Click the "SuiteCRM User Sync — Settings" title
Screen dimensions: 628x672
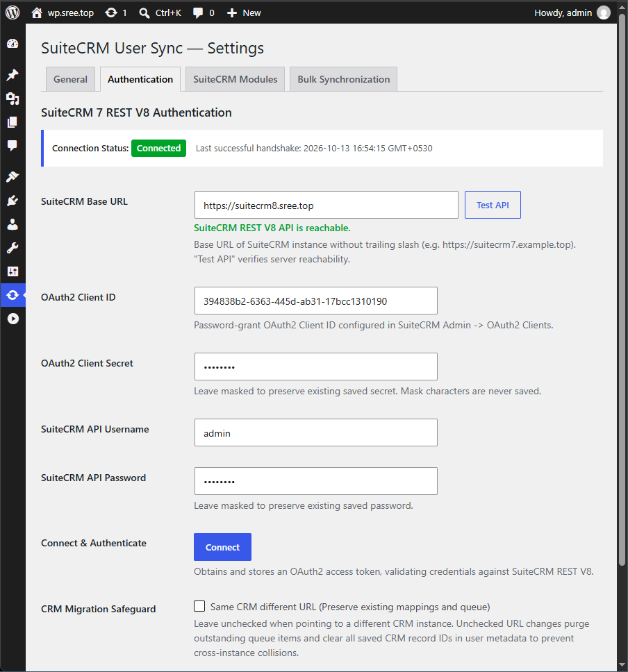[152, 48]
